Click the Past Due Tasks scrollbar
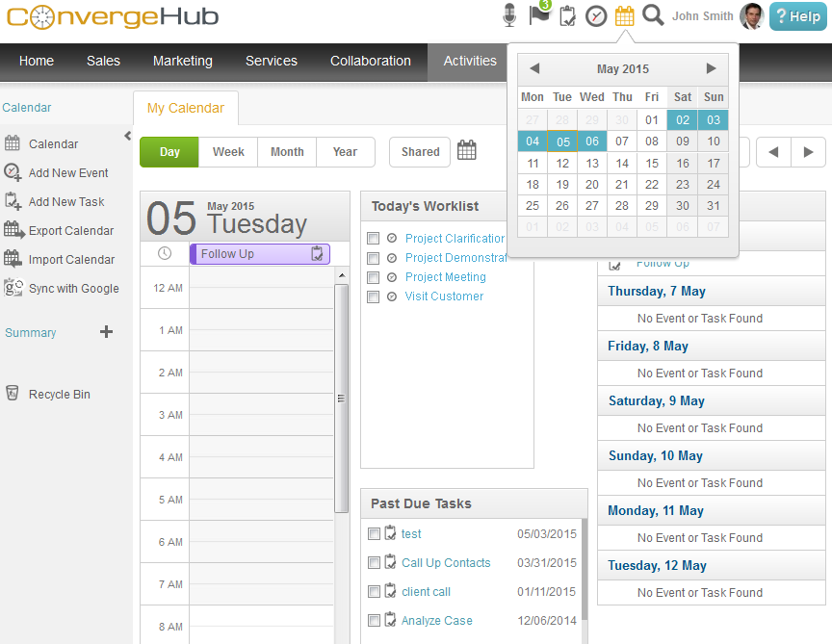The width and height of the screenshot is (832, 644). [x=585, y=569]
